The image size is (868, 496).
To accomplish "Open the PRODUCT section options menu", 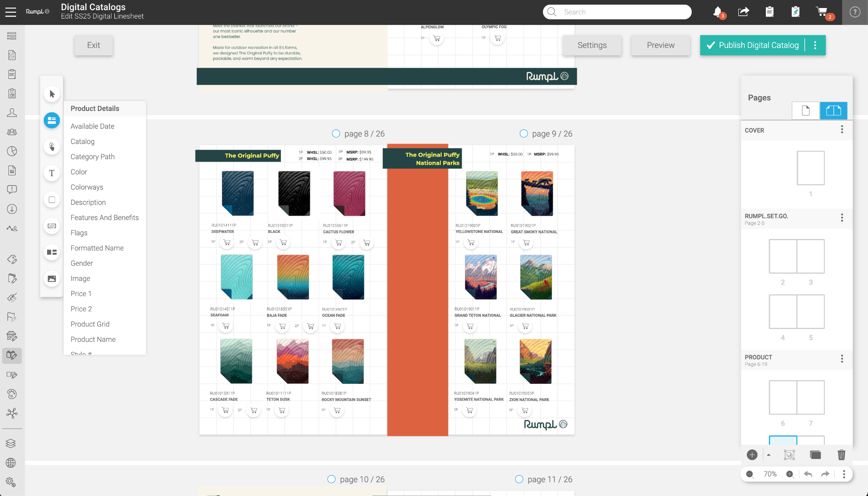I will (x=842, y=359).
